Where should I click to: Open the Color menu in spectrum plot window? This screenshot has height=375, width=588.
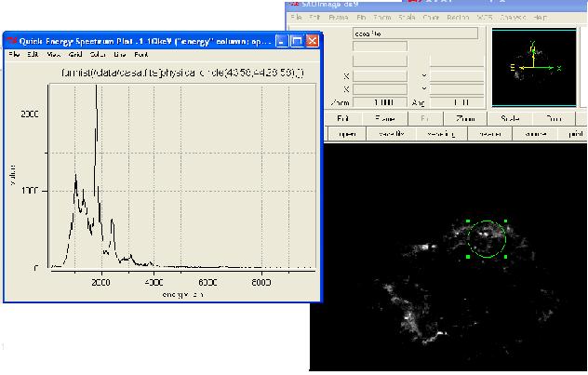[98, 55]
